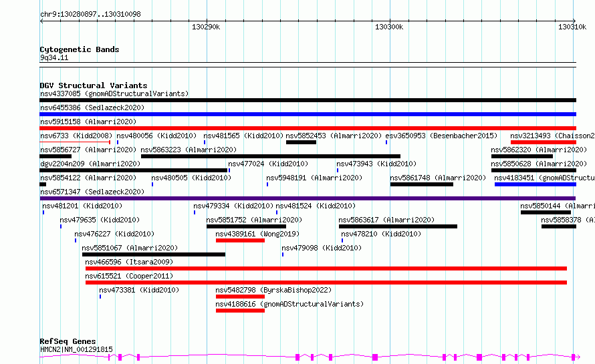Screen dimensions: 595x364
Task: Select the blue bar under nsv4183451
Action: tap(535, 184)
